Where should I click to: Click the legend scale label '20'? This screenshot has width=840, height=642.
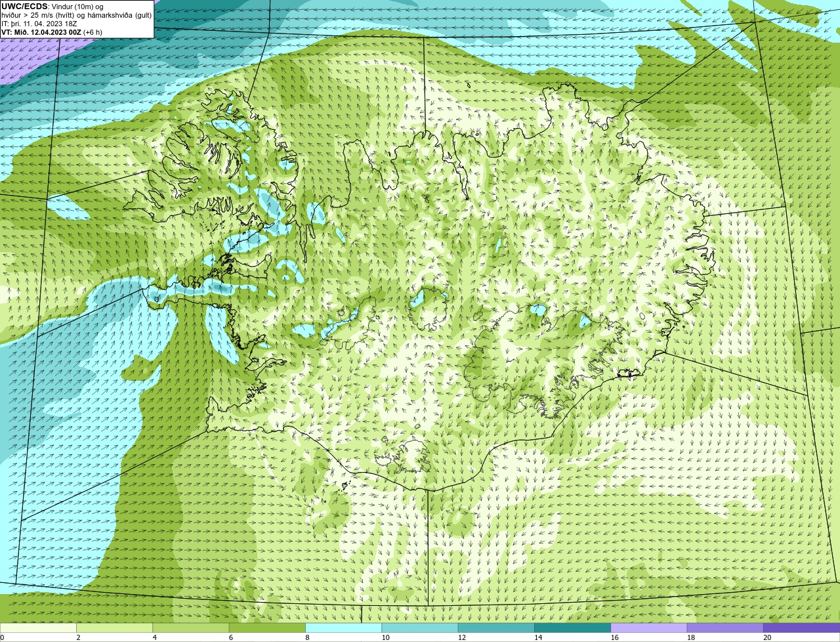[767, 637]
